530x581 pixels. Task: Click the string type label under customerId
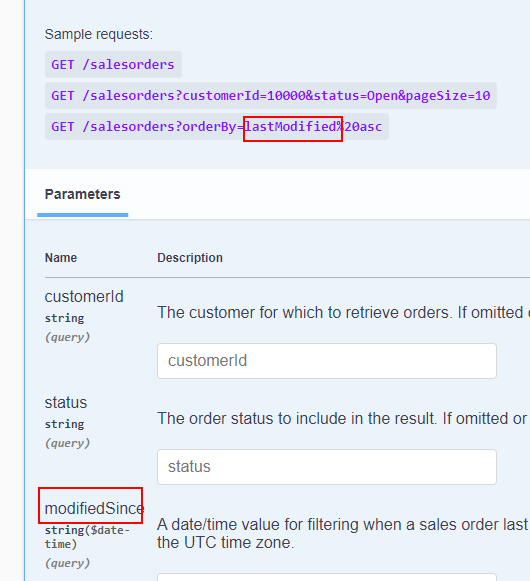coord(64,318)
